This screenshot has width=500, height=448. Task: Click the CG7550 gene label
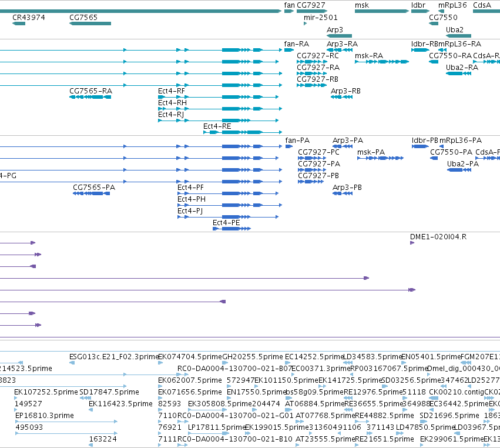click(443, 18)
